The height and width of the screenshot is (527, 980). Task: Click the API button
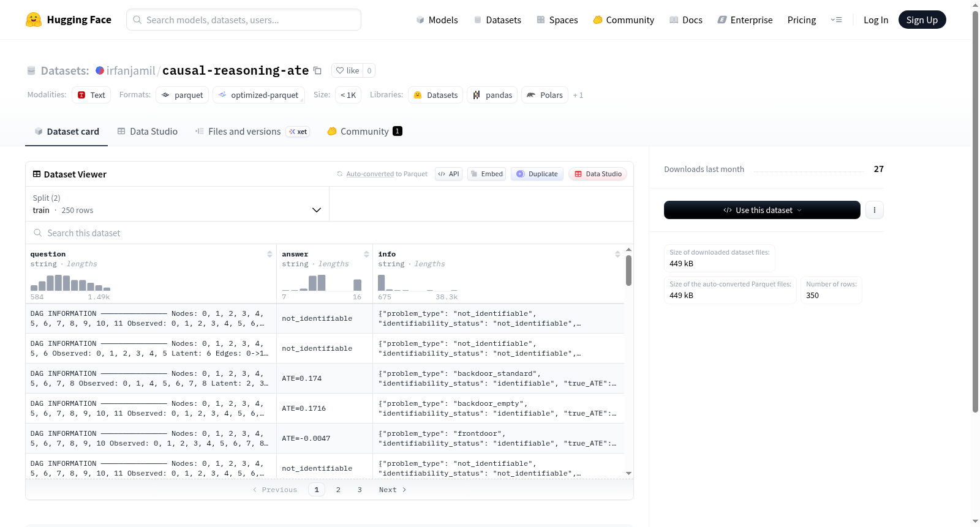[448, 174]
